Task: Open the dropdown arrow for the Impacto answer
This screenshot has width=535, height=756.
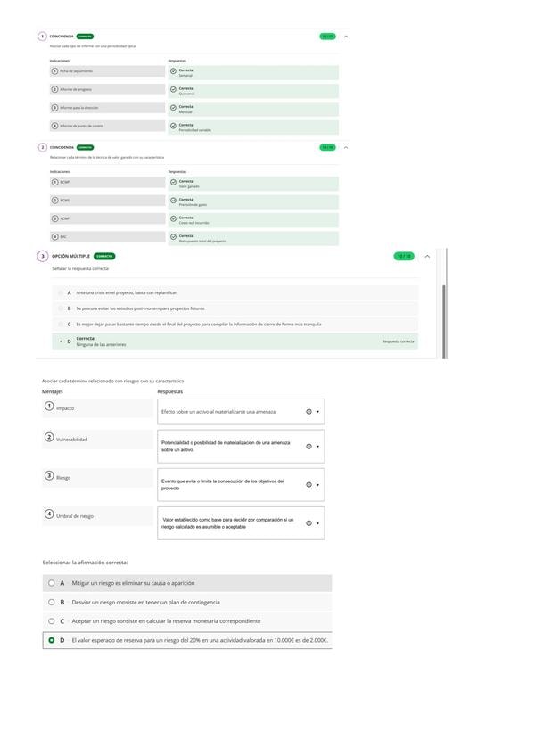Action: tap(317, 412)
